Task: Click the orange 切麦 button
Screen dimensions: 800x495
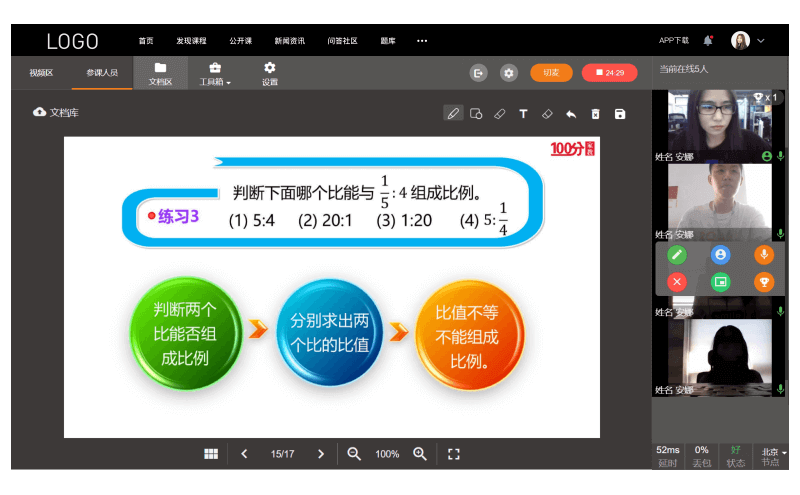Action: pos(551,73)
